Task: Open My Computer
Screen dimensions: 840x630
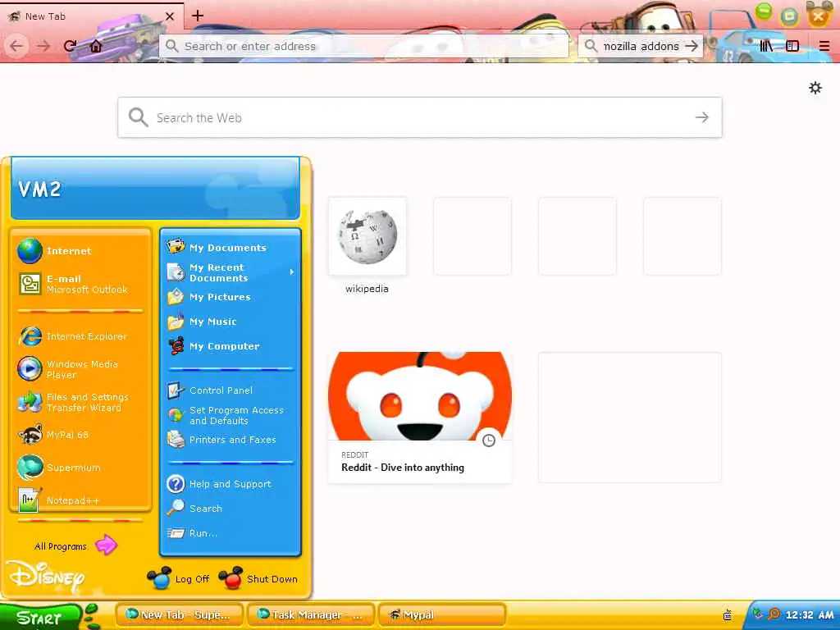Action: [231, 346]
